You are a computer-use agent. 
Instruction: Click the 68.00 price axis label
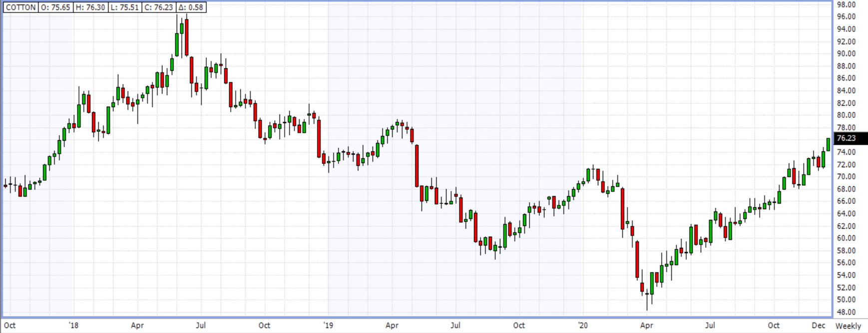(x=846, y=189)
